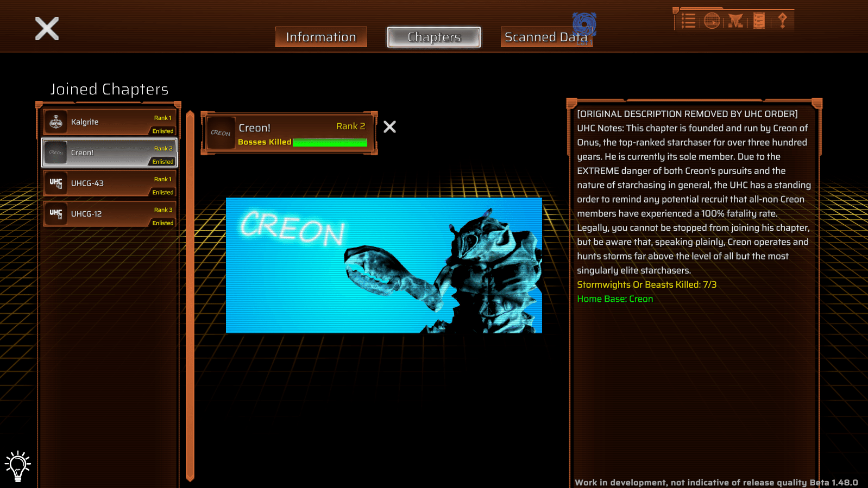The image size is (868, 488).
Task: Open the Information tab
Action: coord(321,37)
